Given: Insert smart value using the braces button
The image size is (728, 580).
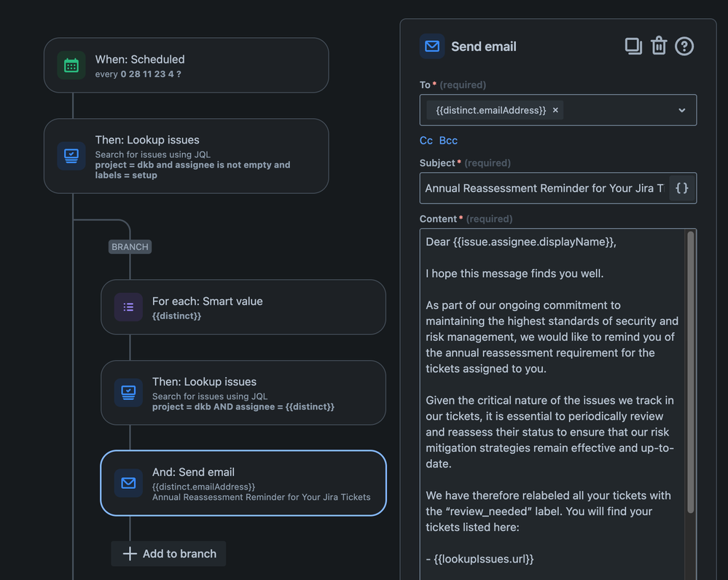Looking at the screenshot, I should pyautogui.click(x=681, y=188).
